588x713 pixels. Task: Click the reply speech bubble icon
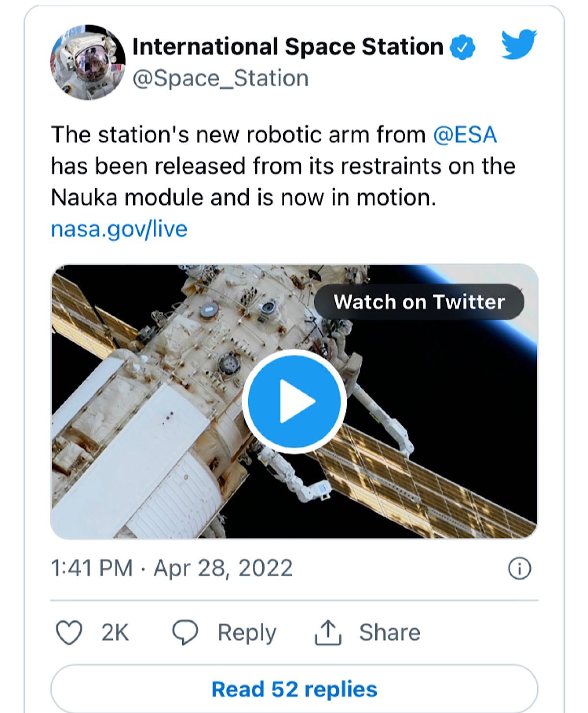pyautogui.click(x=185, y=632)
